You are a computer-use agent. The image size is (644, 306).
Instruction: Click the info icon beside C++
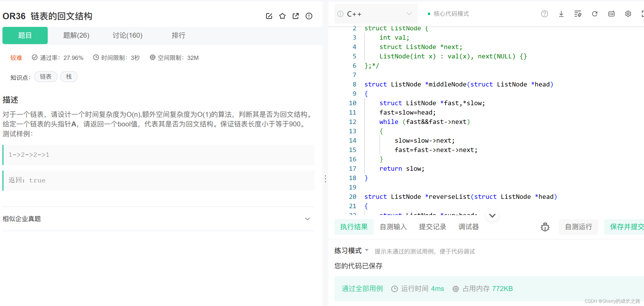pyautogui.click(x=340, y=14)
